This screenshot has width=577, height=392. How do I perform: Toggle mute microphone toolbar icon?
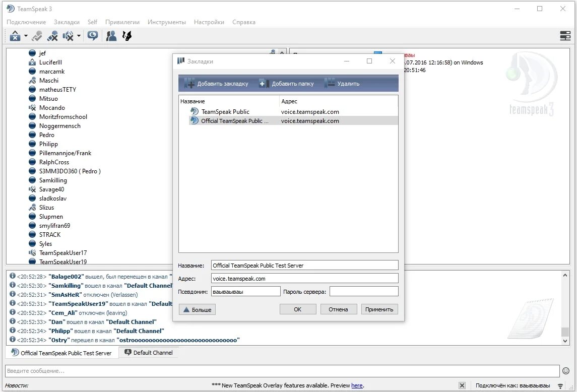52,36
